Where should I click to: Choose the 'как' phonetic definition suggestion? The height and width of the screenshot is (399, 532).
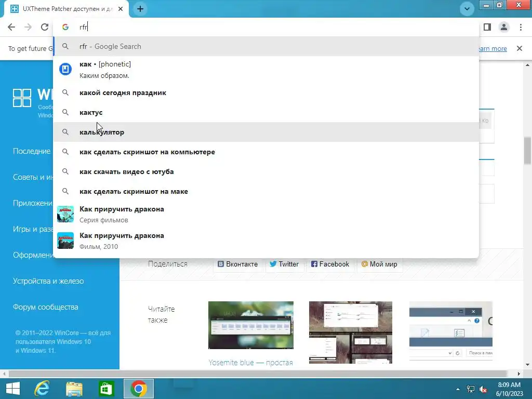[266, 70]
